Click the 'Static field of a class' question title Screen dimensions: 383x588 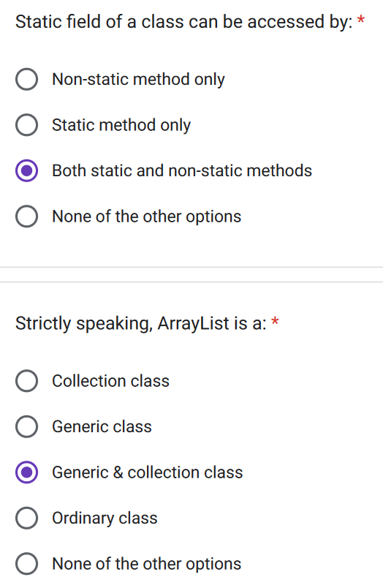click(x=184, y=22)
